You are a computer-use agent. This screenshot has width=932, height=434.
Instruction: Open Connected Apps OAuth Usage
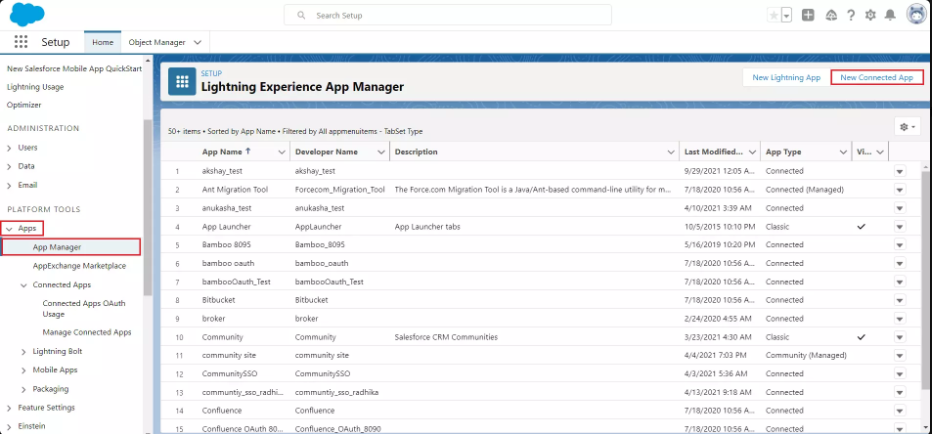pos(84,309)
